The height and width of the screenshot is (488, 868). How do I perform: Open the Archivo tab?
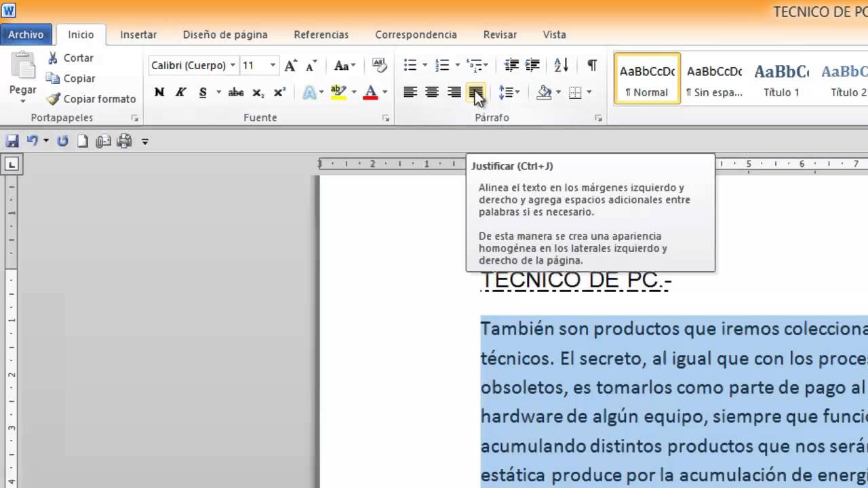pyautogui.click(x=26, y=35)
